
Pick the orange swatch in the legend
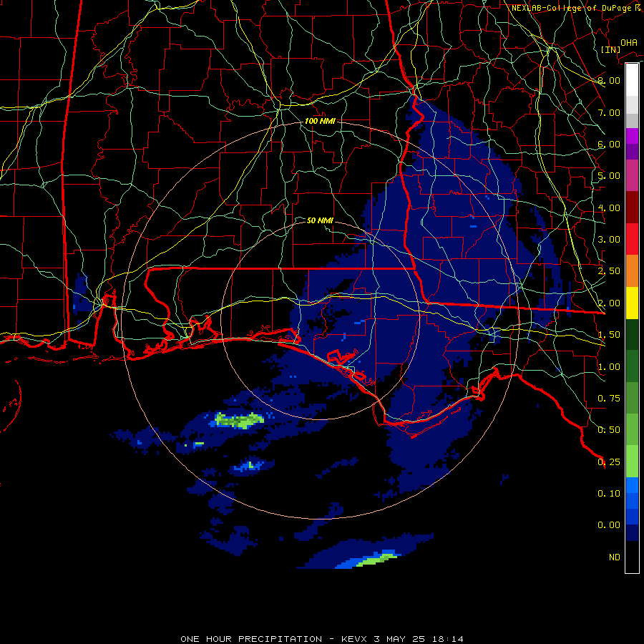632,271
